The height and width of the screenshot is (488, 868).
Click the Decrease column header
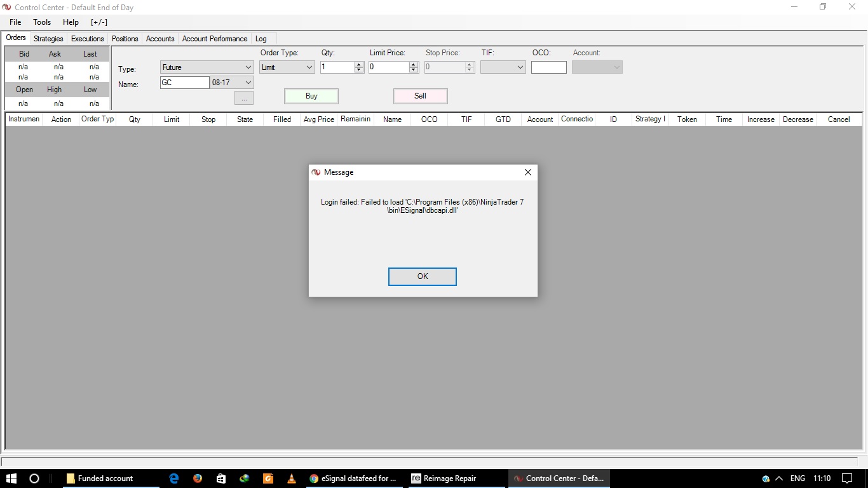pos(798,119)
